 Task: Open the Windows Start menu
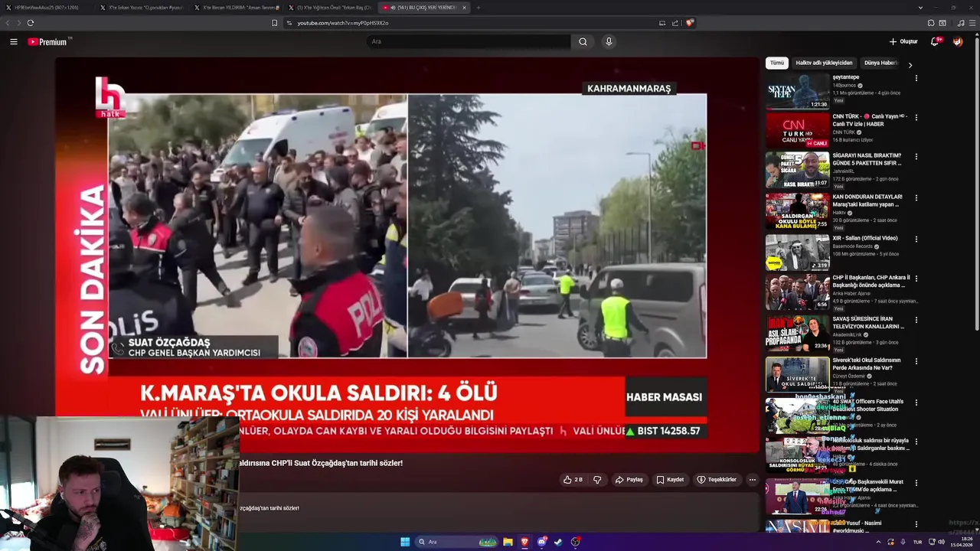click(x=405, y=542)
